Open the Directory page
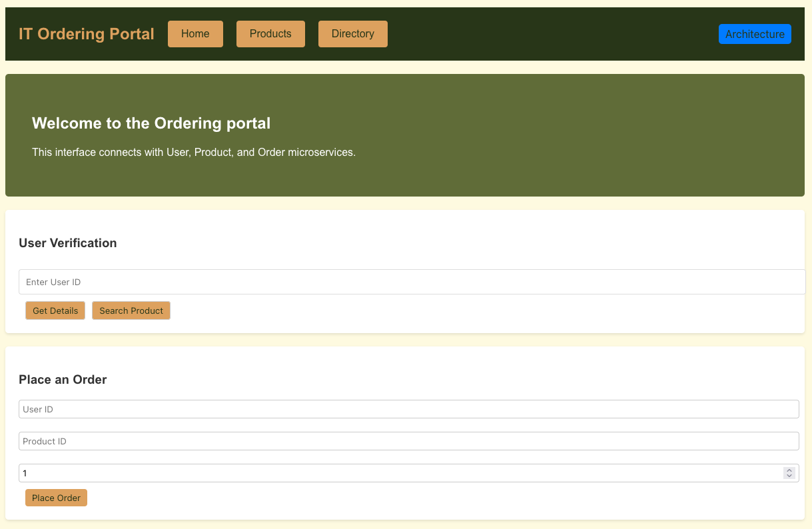This screenshot has height=529, width=812. (352, 33)
